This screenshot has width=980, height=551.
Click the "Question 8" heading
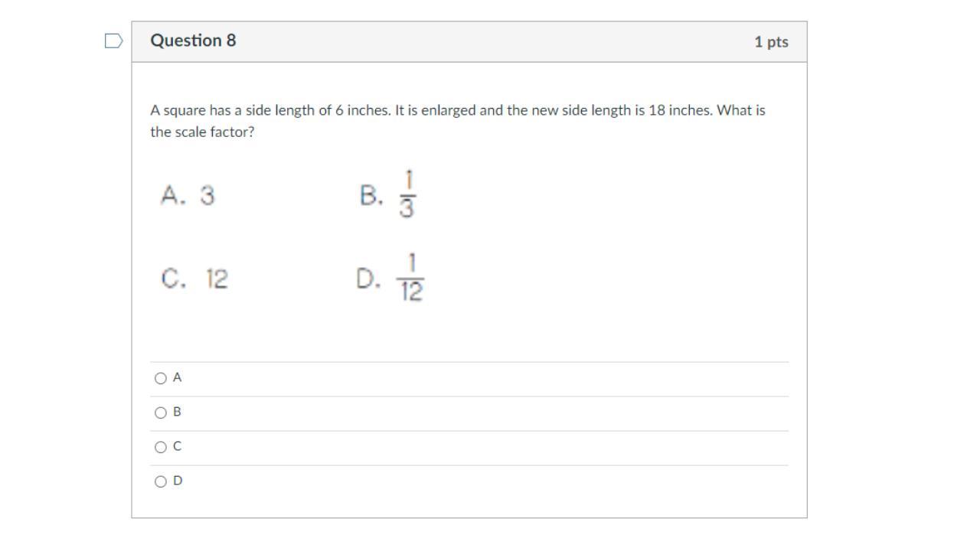click(x=193, y=41)
